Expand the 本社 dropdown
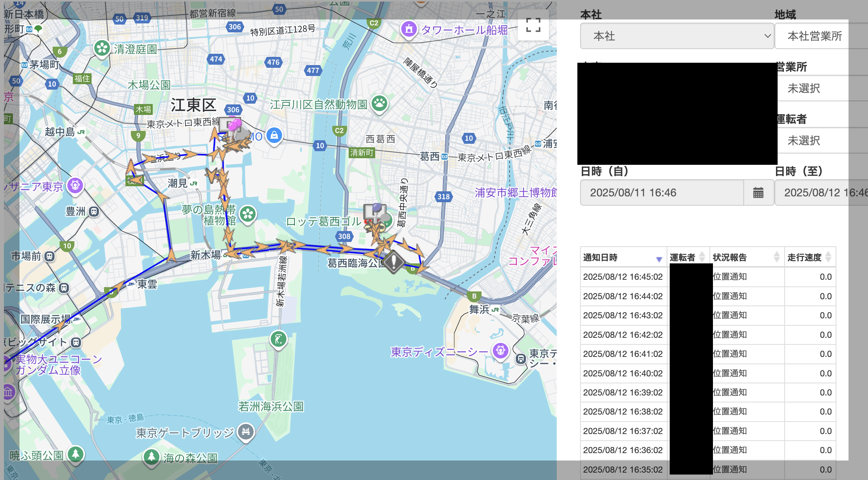Image resolution: width=868 pixels, height=480 pixels. tap(677, 36)
